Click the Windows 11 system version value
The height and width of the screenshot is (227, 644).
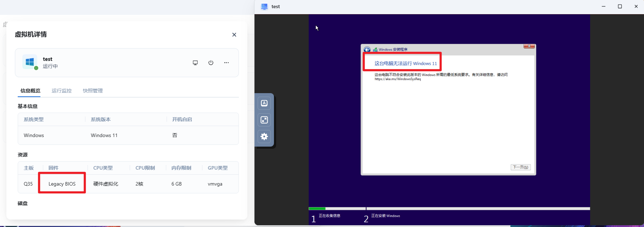[x=104, y=135]
